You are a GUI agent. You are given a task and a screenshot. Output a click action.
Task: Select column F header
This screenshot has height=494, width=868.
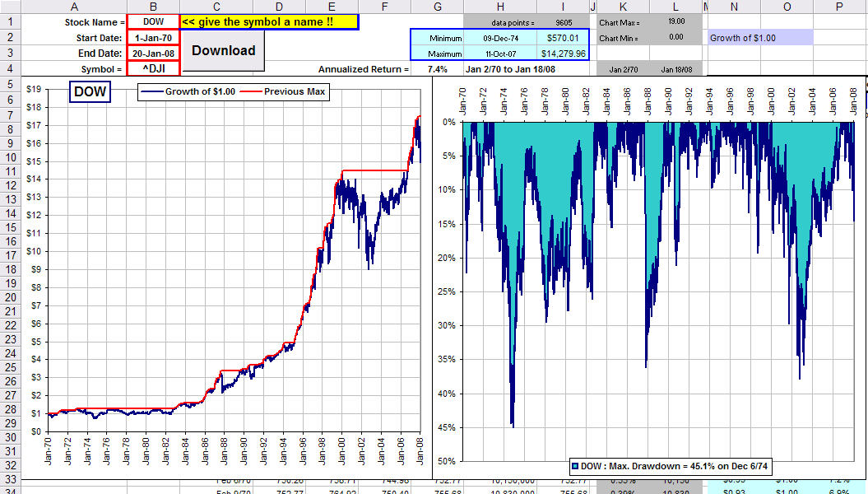click(384, 7)
